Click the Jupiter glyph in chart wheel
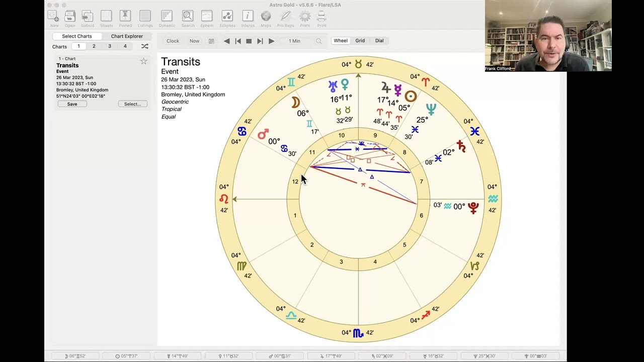The image size is (644, 362). click(x=386, y=88)
